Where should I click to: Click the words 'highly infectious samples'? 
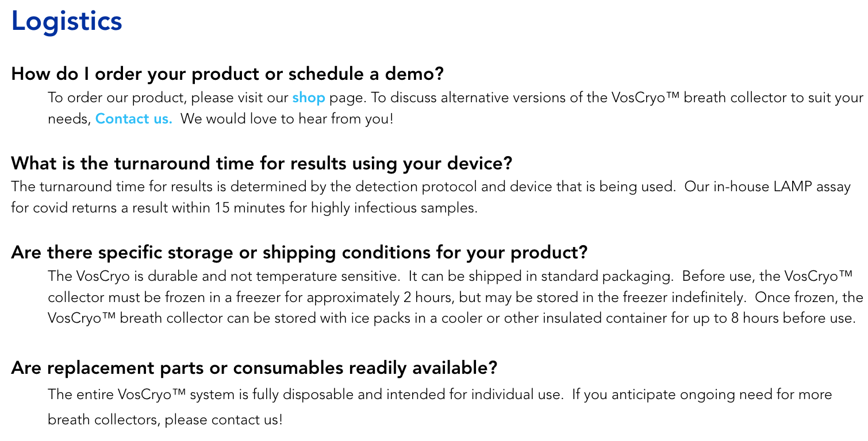pyautogui.click(x=394, y=208)
